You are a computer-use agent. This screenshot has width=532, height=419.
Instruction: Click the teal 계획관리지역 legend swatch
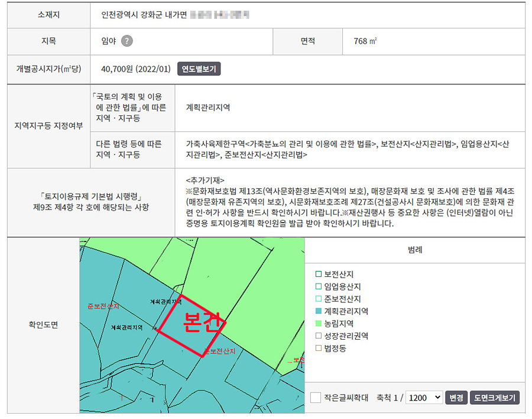point(319,311)
